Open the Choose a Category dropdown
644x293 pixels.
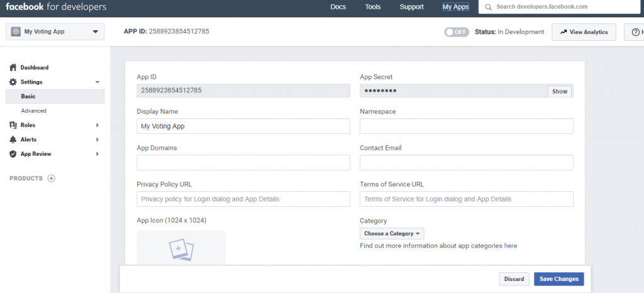392,233
